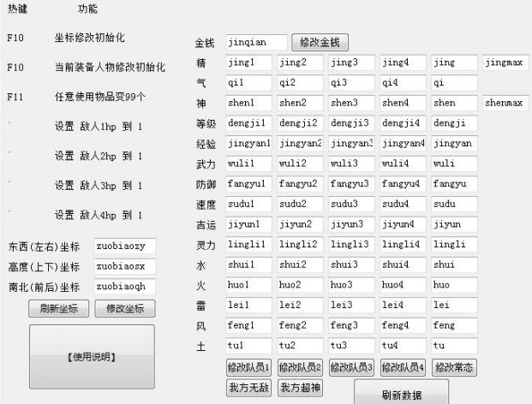The height and width of the screenshot is (404, 532).
Task: Click the 金钱 label
Action: click(x=205, y=43)
